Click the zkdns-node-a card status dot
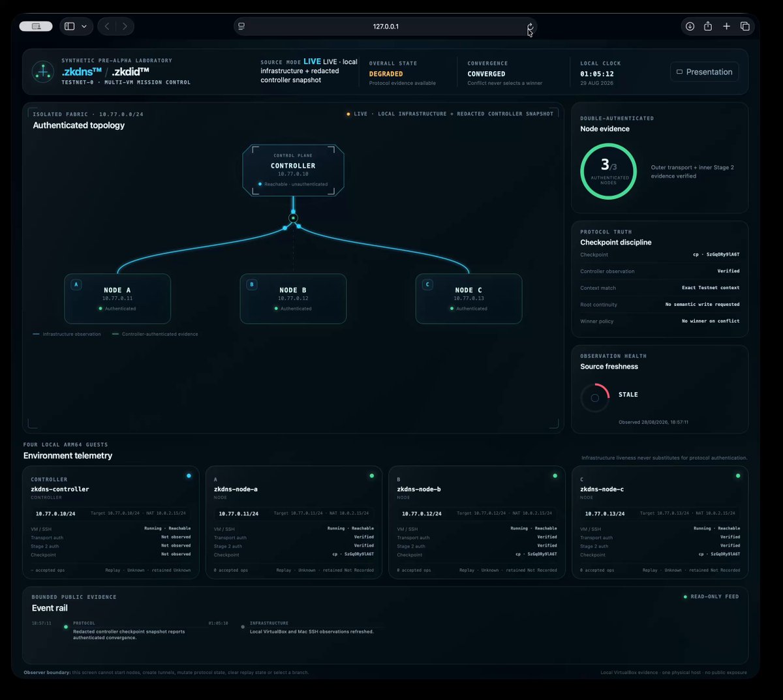The image size is (783, 700). coord(372,476)
